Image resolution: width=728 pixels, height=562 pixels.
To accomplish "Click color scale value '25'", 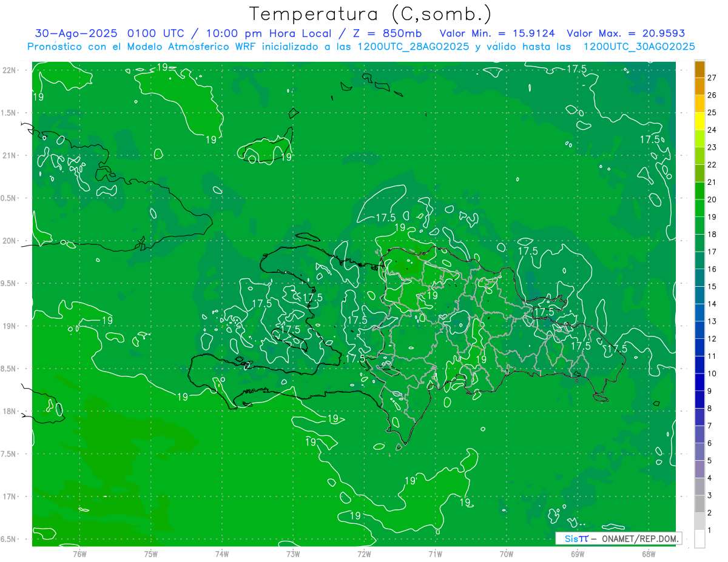I will pos(712,113).
